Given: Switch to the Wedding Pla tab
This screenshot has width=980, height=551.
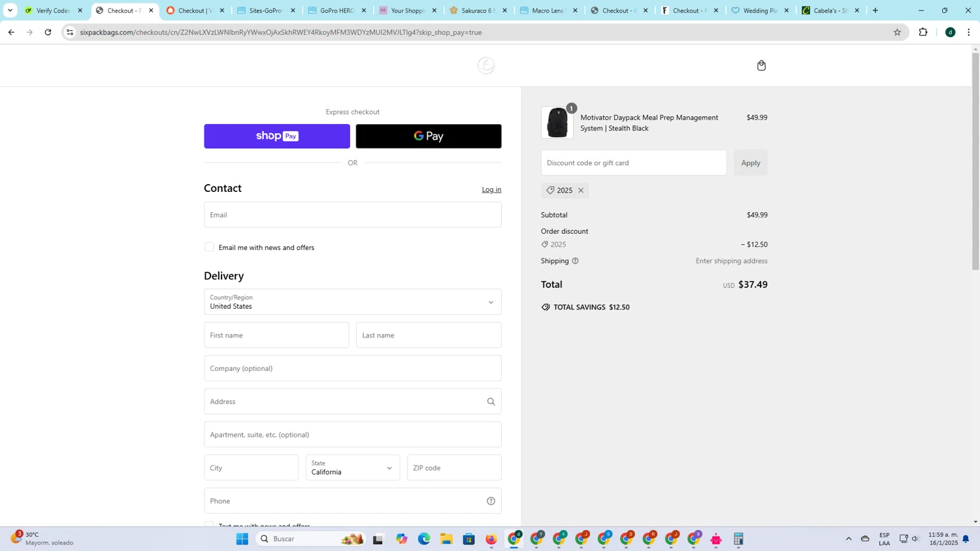Looking at the screenshot, I should click(x=760, y=10).
